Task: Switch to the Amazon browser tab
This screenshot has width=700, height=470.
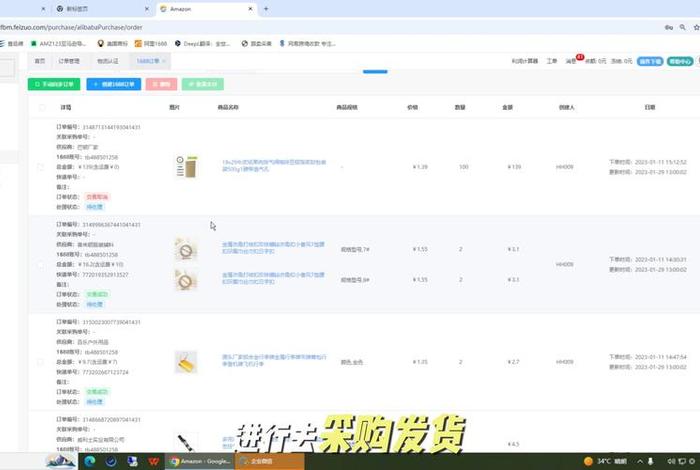Action: [x=207, y=9]
